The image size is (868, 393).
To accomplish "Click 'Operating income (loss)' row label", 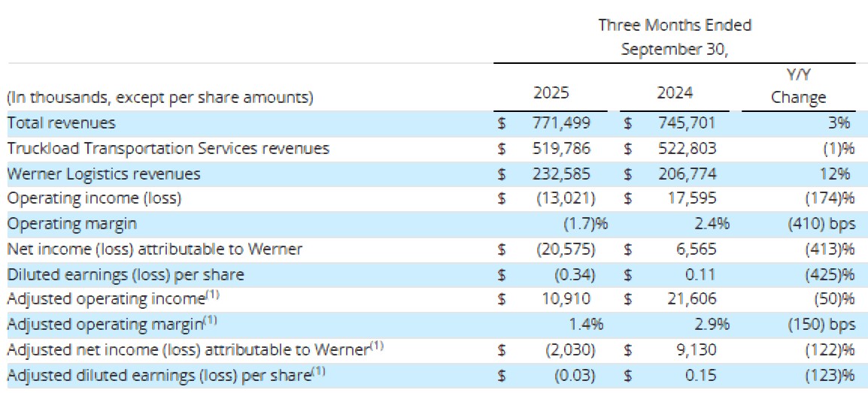I will [x=94, y=198].
